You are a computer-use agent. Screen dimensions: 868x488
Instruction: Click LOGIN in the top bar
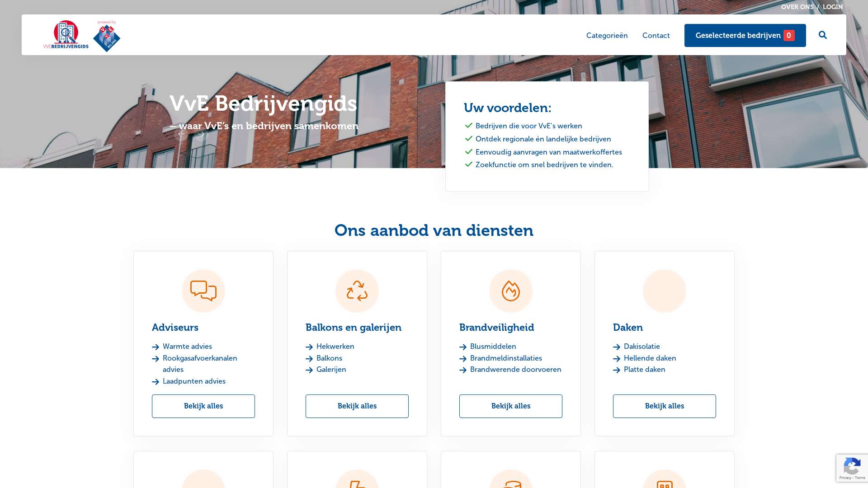832,7
